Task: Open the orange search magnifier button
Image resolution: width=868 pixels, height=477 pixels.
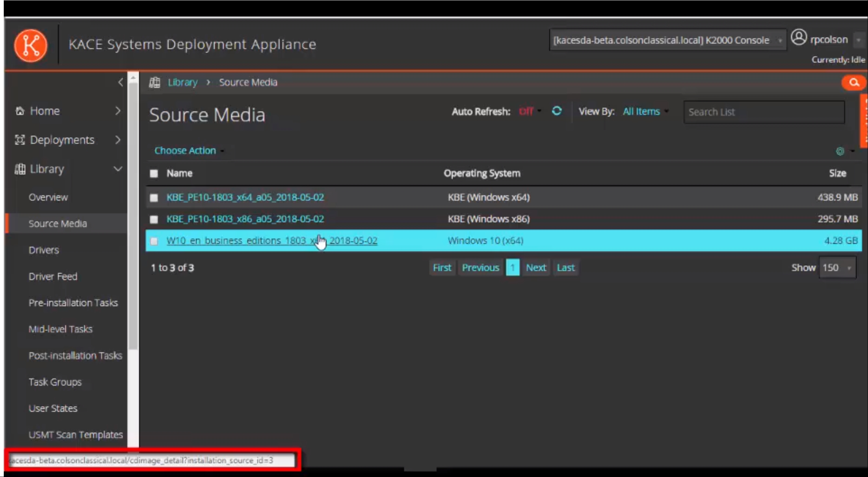Action: 854,82
